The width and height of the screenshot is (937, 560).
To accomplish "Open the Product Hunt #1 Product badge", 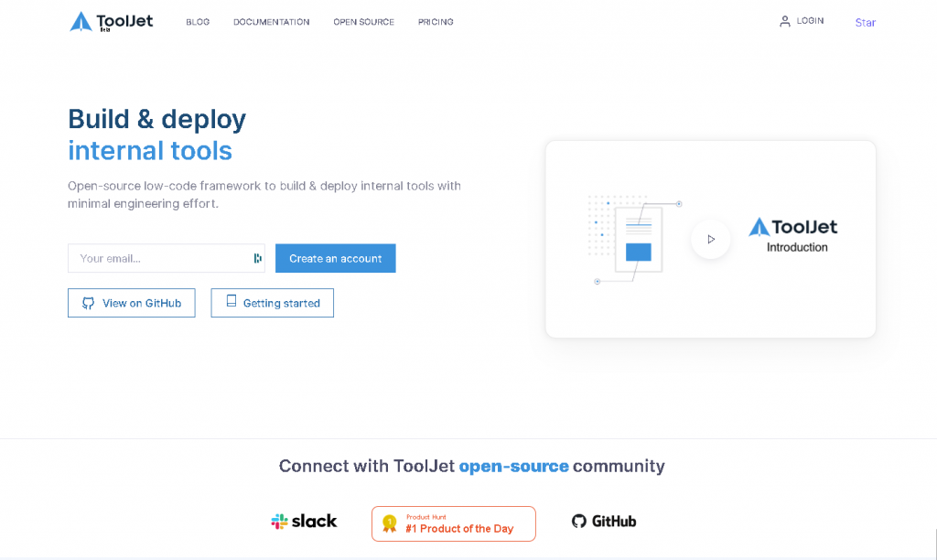I will (454, 524).
